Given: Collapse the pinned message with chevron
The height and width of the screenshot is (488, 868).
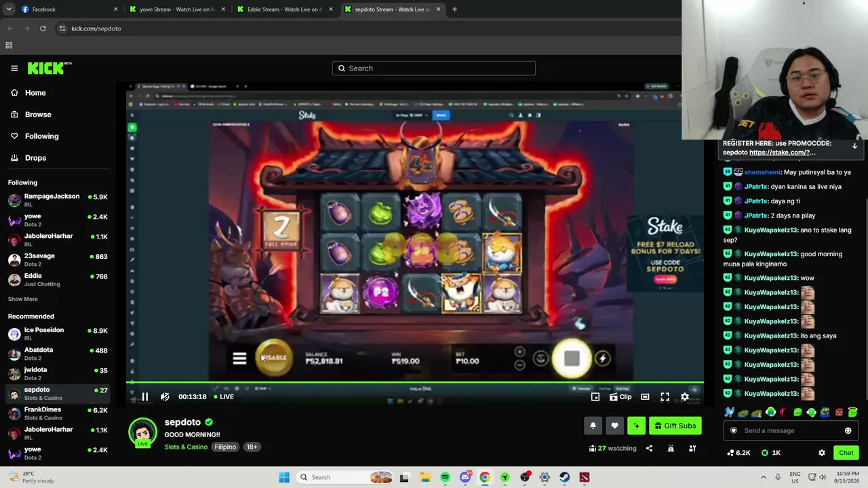Looking at the screenshot, I should pos(854,146).
